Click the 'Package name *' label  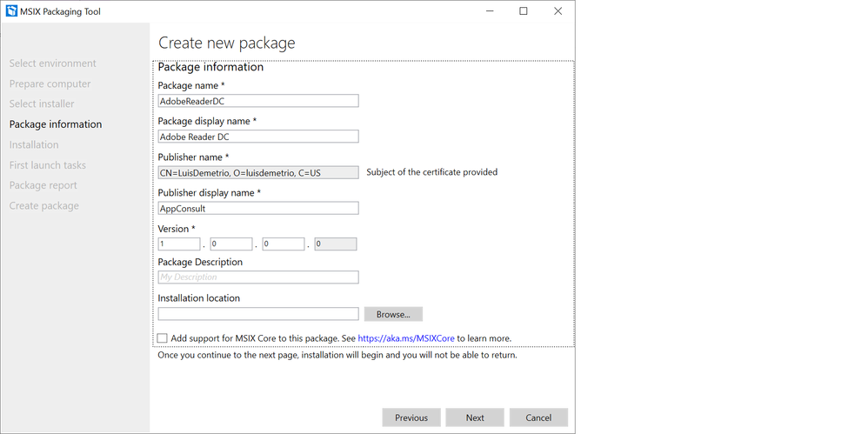(191, 85)
